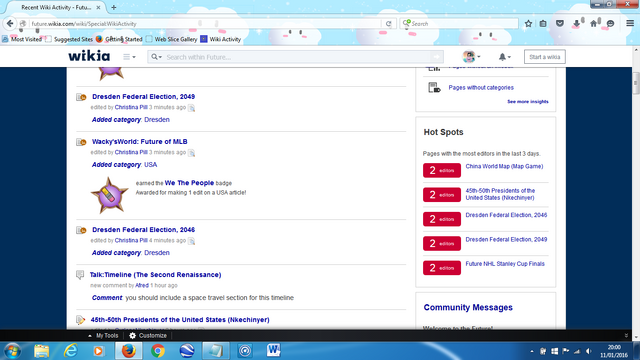Open the bookmarks list icon

(543, 24)
